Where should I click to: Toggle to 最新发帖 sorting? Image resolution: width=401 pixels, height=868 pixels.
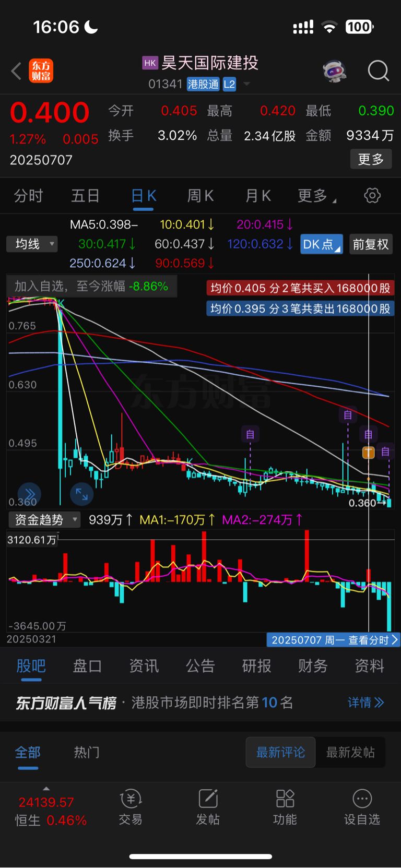pyautogui.click(x=350, y=752)
